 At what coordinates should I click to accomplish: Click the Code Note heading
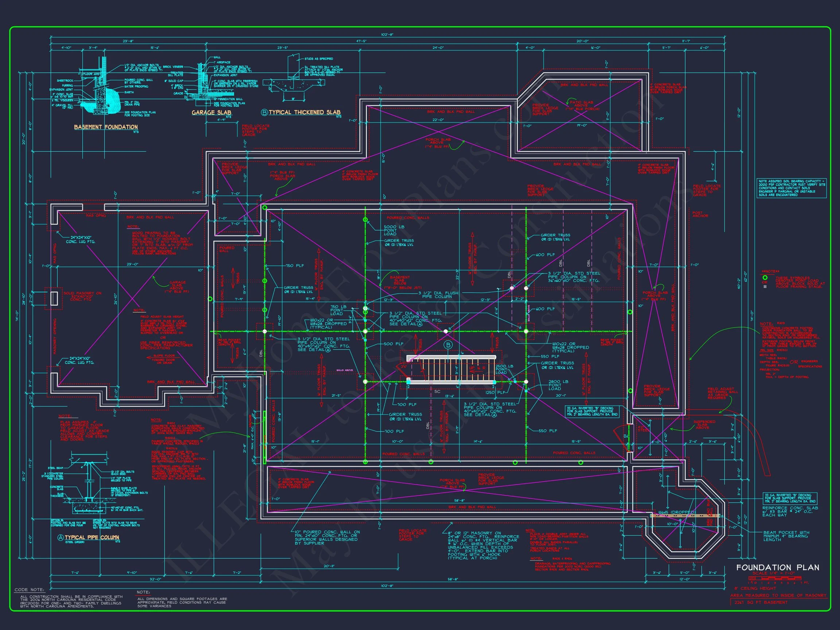(29, 590)
